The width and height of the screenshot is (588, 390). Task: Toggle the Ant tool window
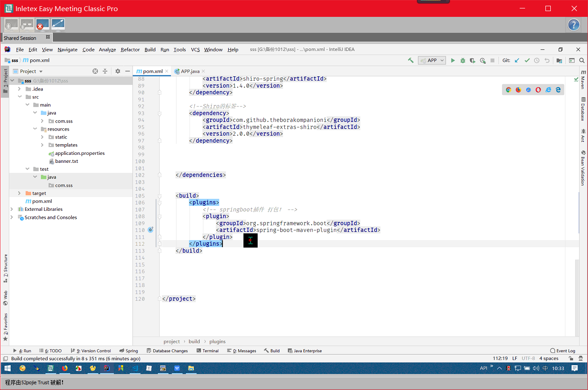(583, 135)
